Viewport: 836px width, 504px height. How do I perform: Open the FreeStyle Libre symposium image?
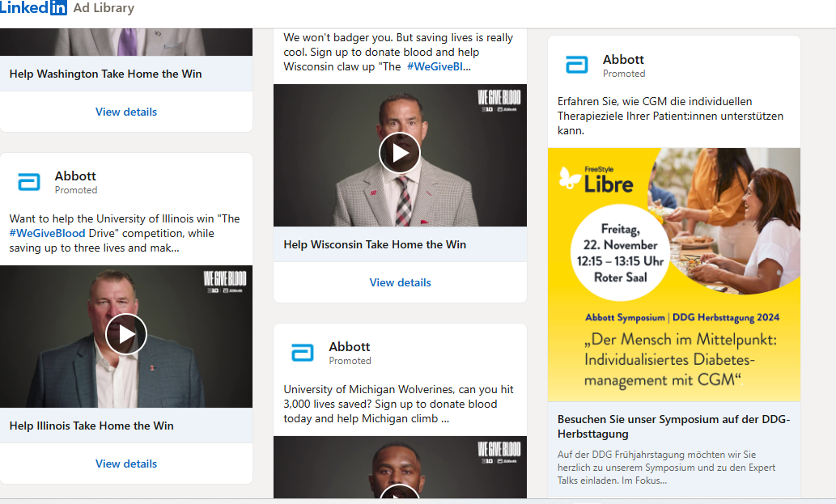[x=674, y=274]
